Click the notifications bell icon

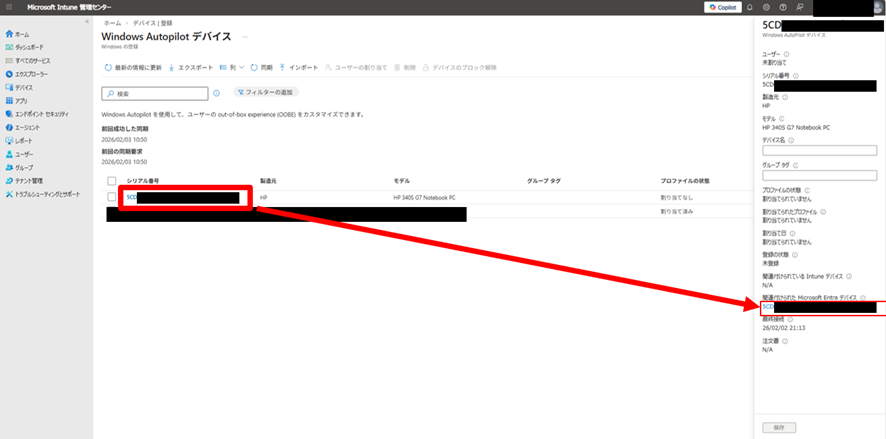pyautogui.click(x=750, y=7)
